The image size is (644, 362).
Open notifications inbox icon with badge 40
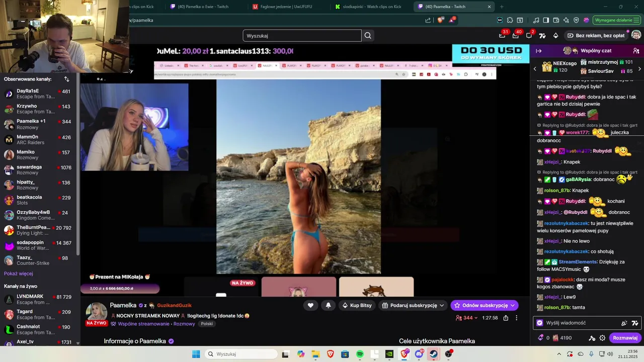pos(516,35)
